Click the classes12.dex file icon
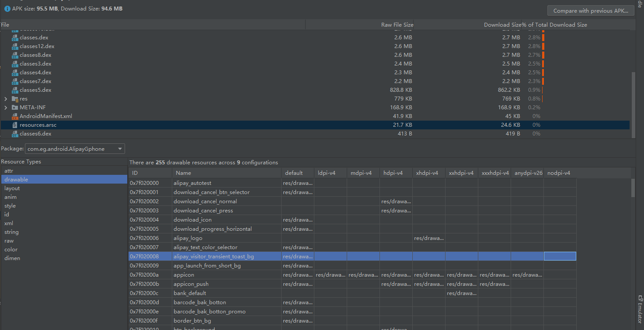Image resolution: width=644 pixels, height=330 pixels. click(x=15, y=46)
